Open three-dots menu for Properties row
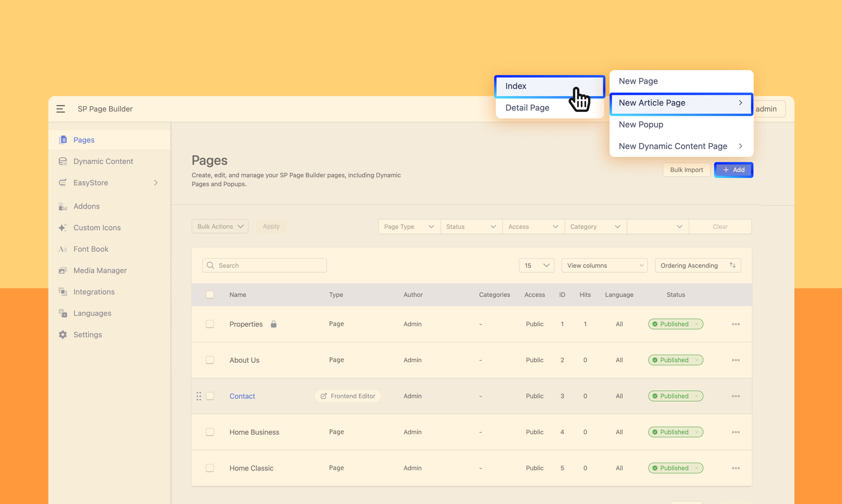Screen dimensions: 842x504 point(736,324)
